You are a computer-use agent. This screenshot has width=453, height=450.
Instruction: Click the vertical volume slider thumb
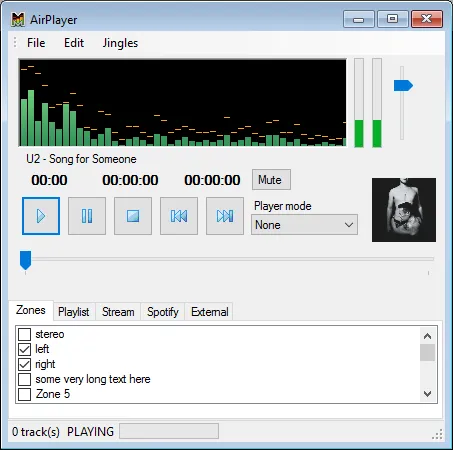coord(403,86)
